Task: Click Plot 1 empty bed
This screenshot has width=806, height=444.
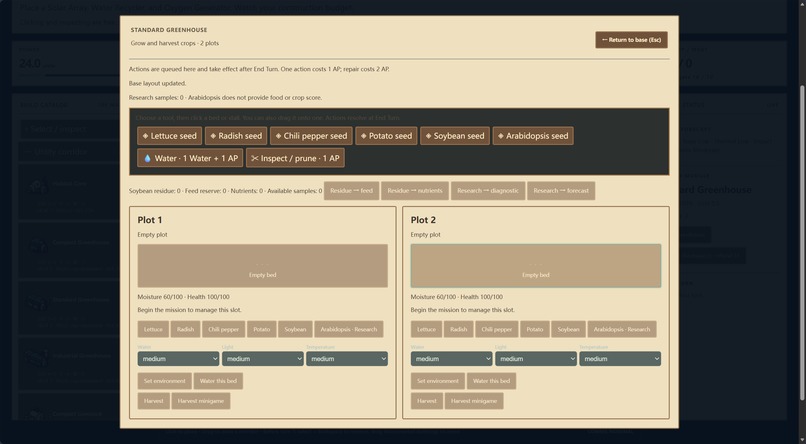Action: 262,266
